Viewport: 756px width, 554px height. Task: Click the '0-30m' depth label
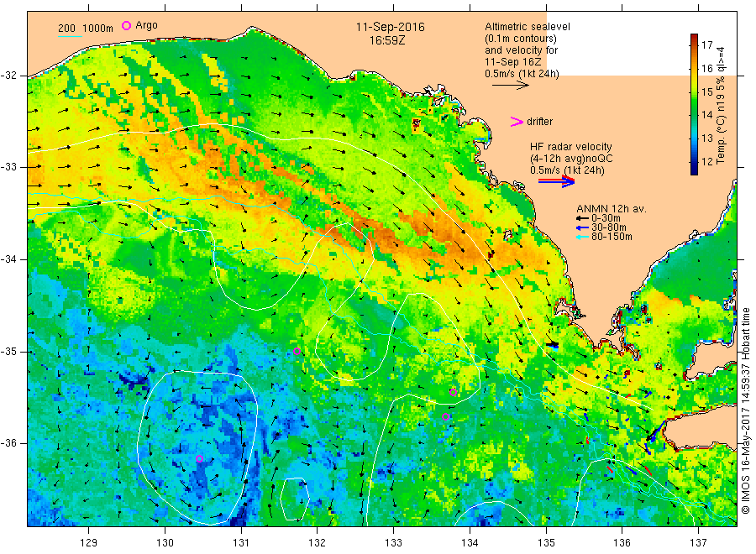coord(606,218)
